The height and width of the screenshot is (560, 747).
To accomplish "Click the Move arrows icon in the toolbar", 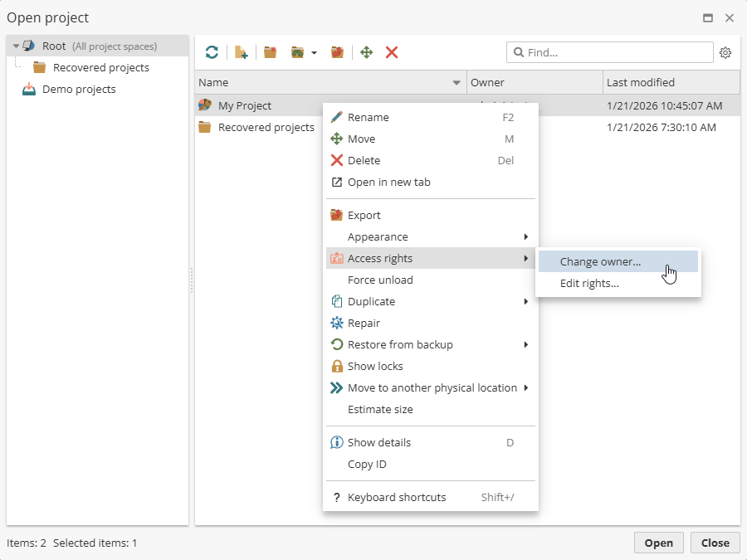I will 366,52.
